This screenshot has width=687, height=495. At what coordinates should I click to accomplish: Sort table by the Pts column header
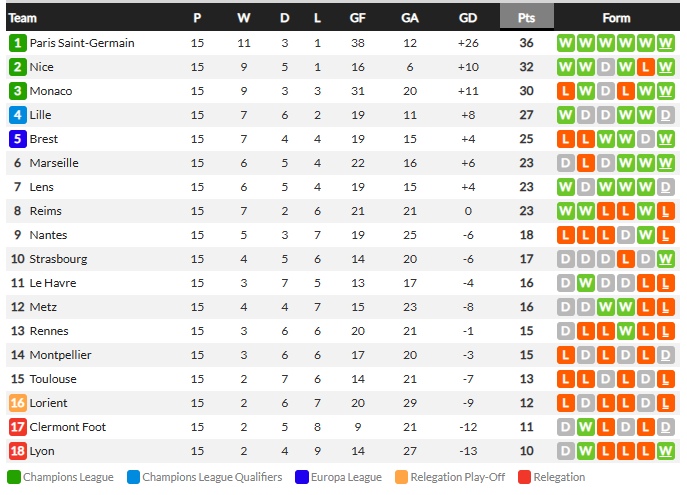(x=526, y=17)
